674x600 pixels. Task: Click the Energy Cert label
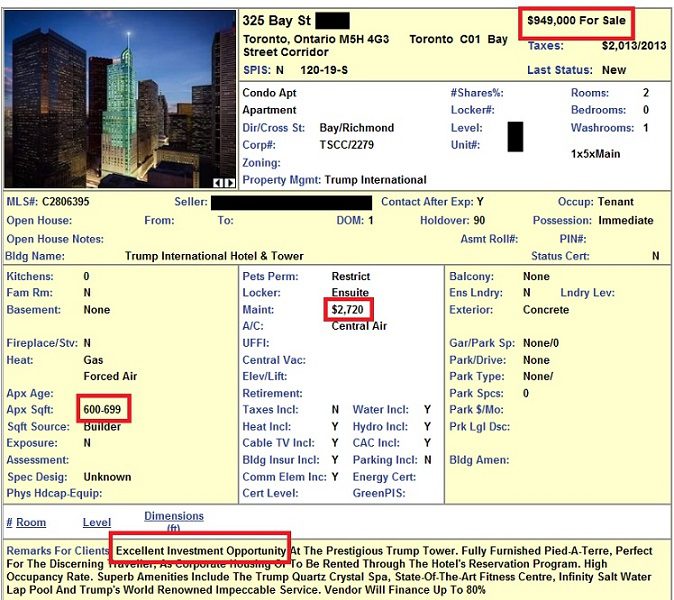[384, 477]
